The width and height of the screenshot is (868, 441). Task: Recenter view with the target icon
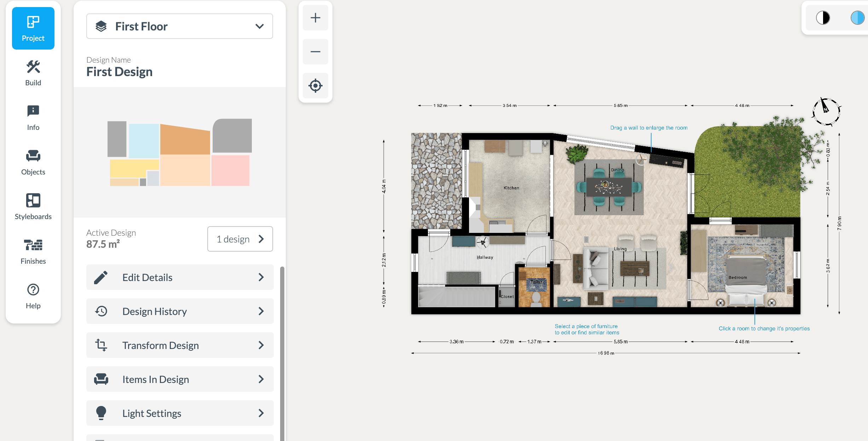tap(315, 86)
